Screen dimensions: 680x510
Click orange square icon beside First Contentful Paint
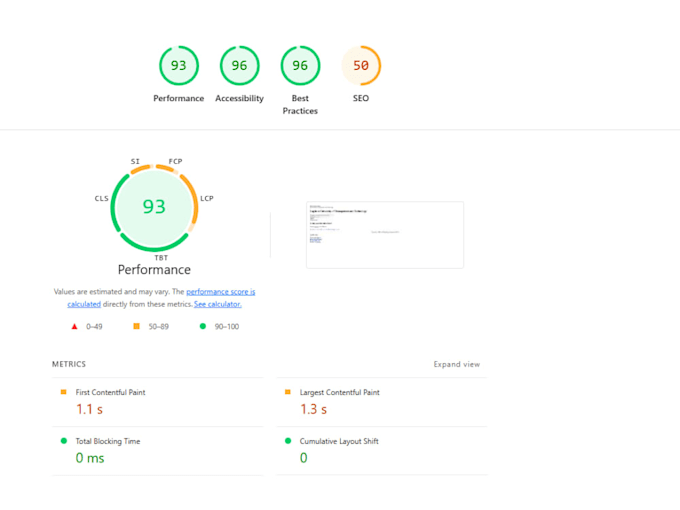[63, 392]
